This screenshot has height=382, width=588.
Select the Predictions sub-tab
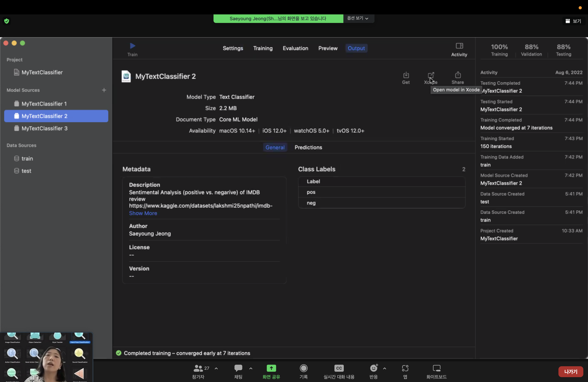tap(308, 147)
